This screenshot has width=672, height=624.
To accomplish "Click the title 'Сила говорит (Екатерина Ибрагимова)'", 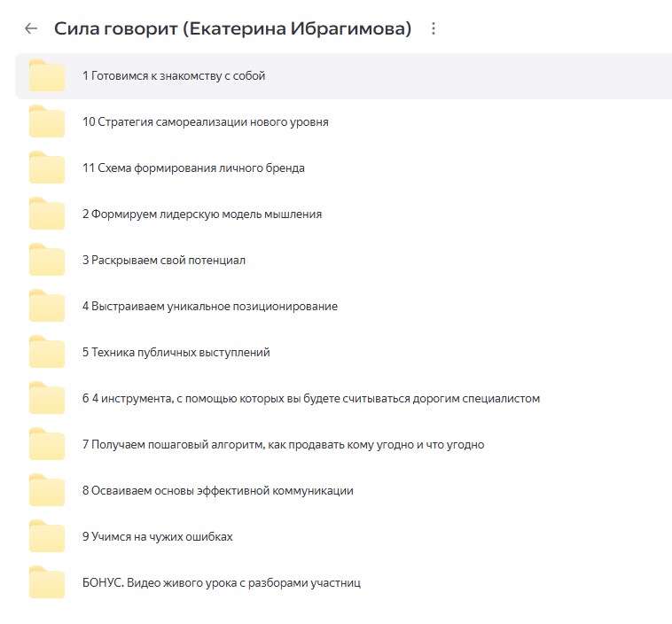I will (232, 28).
